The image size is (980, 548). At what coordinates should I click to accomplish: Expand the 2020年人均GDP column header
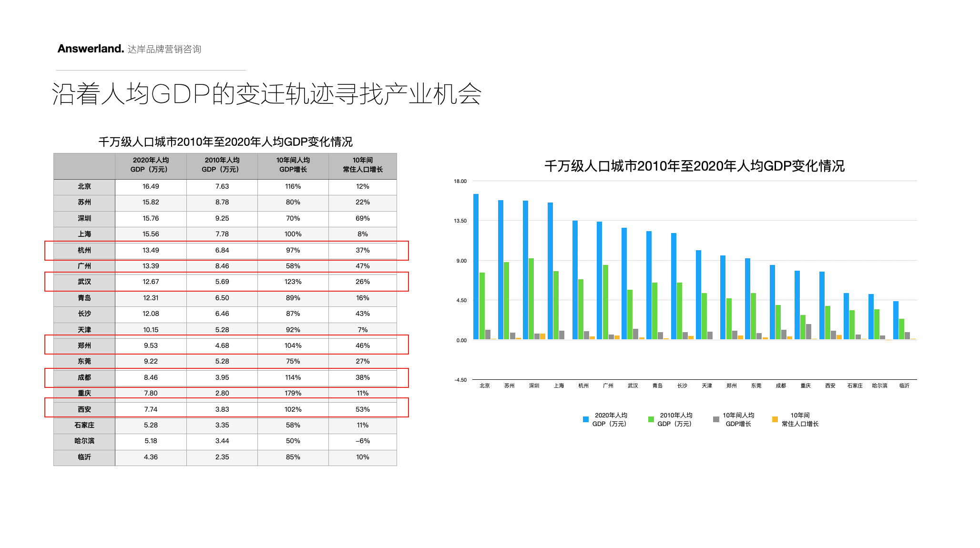point(150,164)
